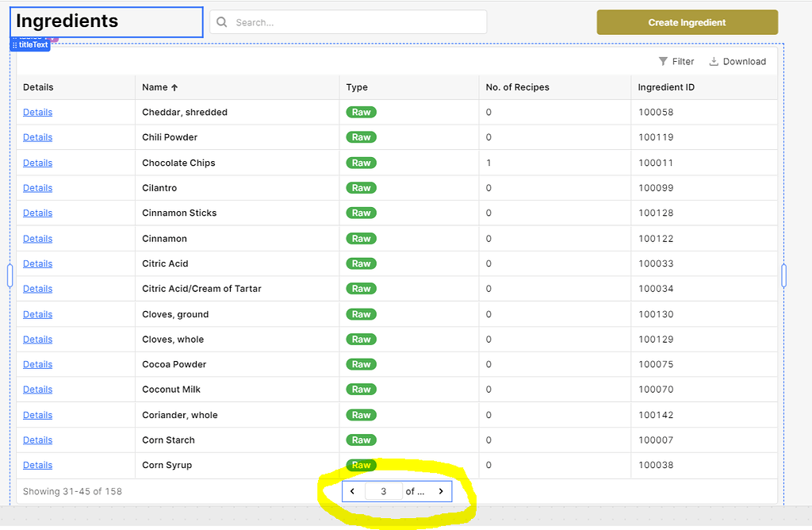Sort the table by the Type column
Viewport: 812px width, 530px height.
pyautogui.click(x=355, y=87)
